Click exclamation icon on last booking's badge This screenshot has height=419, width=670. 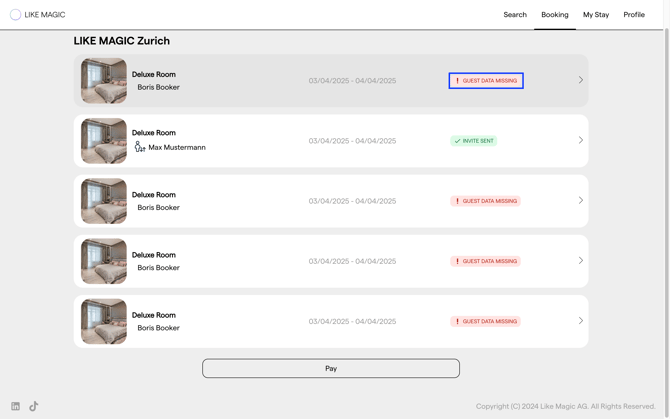click(x=458, y=322)
